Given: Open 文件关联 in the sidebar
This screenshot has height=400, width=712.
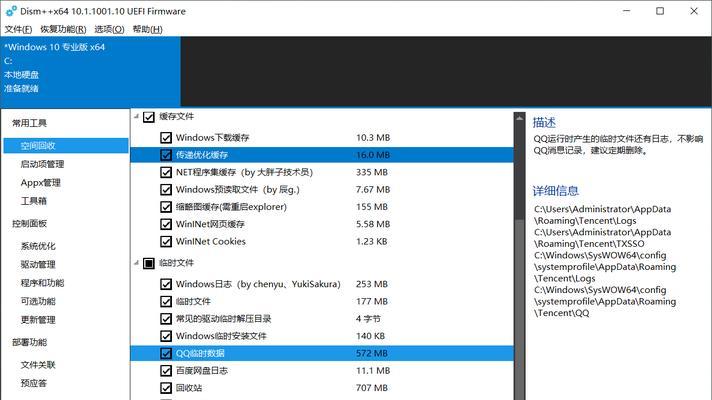Looking at the screenshot, I should 38,365.
